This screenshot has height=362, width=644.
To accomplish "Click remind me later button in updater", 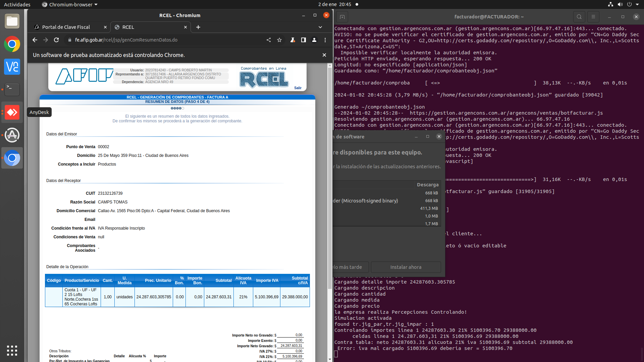I will [350, 267].
